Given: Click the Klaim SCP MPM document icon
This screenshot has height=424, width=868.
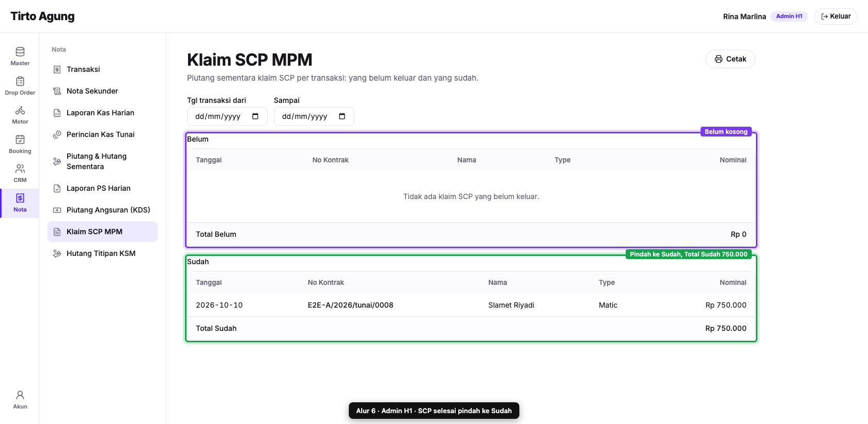Looking at the screenshot, I should click(57, 232).
